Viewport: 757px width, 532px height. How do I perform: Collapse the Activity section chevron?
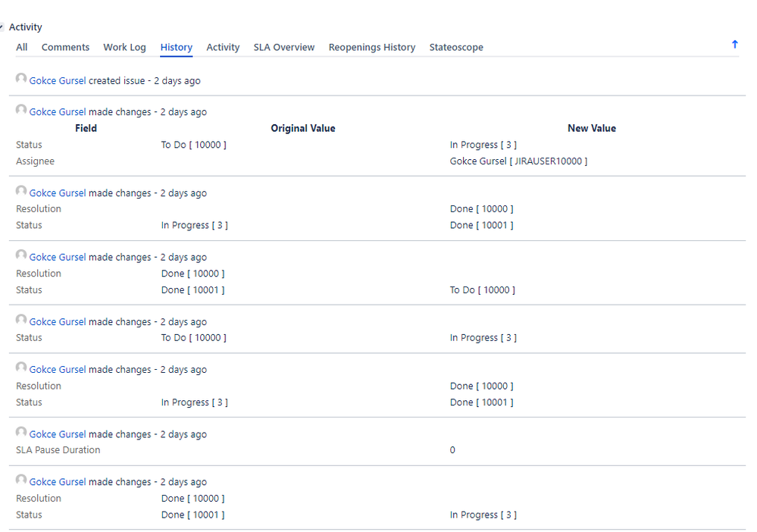pyautogui.click(x=2, y=27)
